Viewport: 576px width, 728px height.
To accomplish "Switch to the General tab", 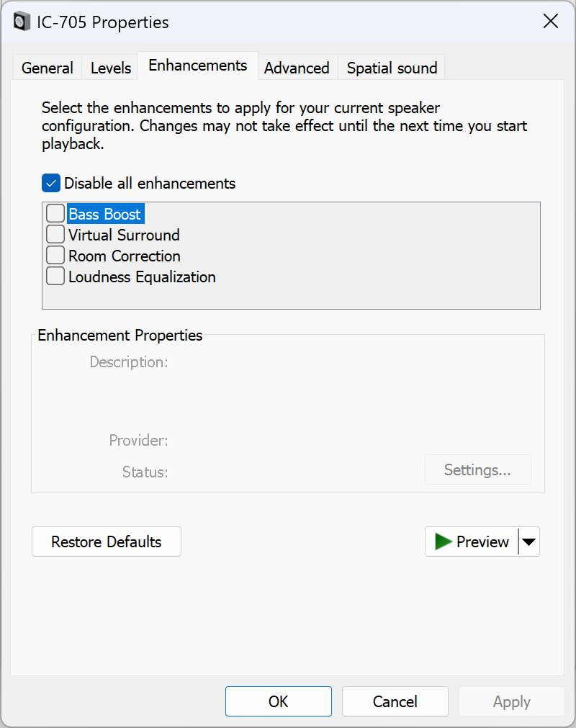I will pyautogui.click(x=48, y=68).
